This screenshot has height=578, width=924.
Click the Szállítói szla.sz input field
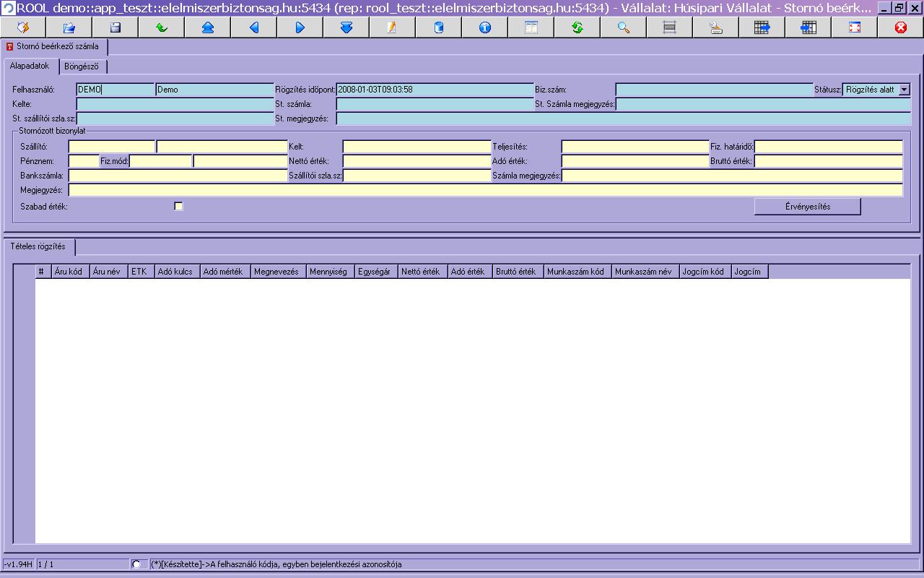417,176
